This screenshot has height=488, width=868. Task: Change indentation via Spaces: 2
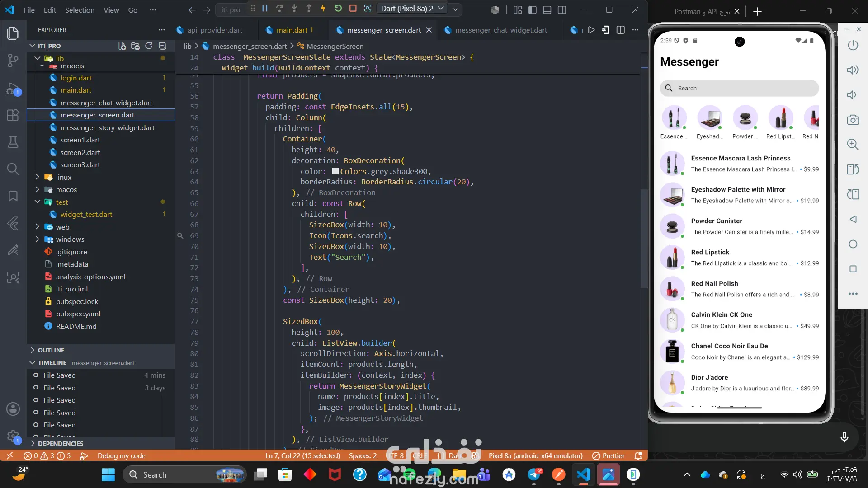(363, 455)
